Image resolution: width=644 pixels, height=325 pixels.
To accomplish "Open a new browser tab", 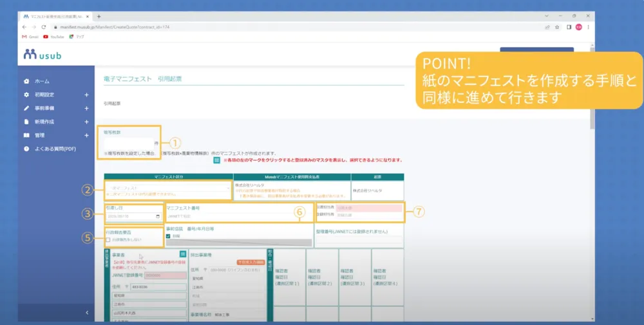I will [x=99, y=15].
